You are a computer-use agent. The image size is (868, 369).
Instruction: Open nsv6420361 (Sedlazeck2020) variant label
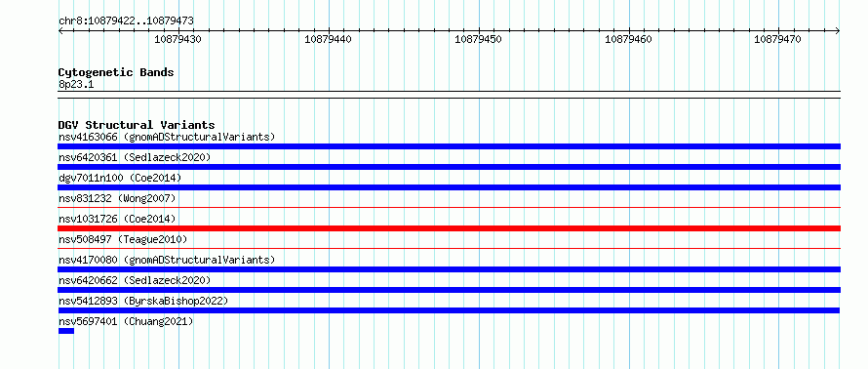click(135, 157)
